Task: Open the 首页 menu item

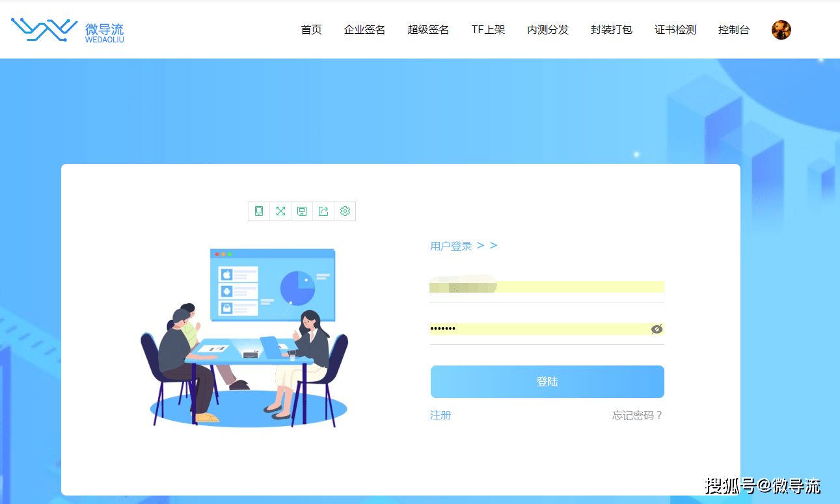Action: pyautogui.click(x=311, y=29)
